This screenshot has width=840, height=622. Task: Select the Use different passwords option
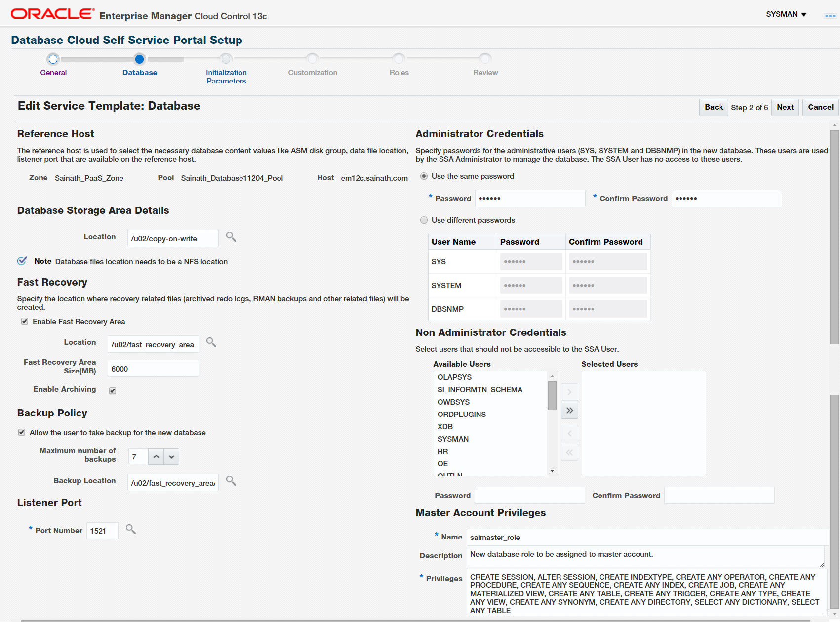point(424,220)
